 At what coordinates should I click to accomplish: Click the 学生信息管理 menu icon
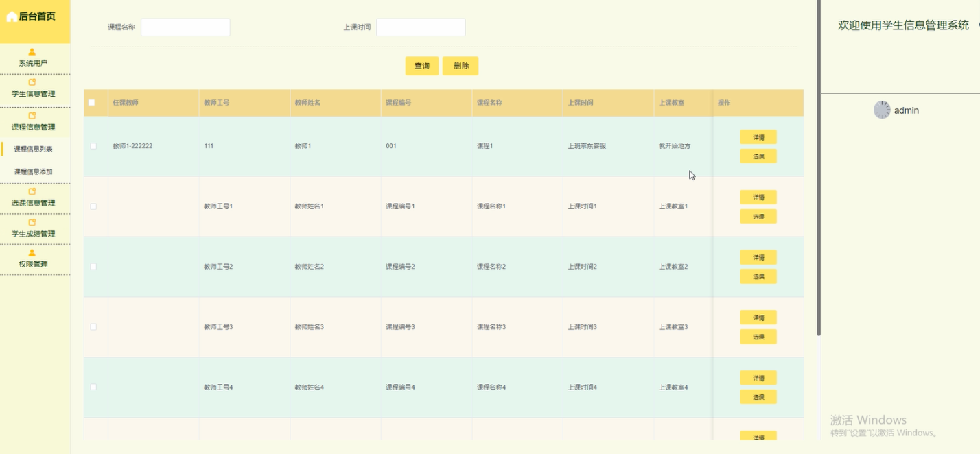[32, 82]
